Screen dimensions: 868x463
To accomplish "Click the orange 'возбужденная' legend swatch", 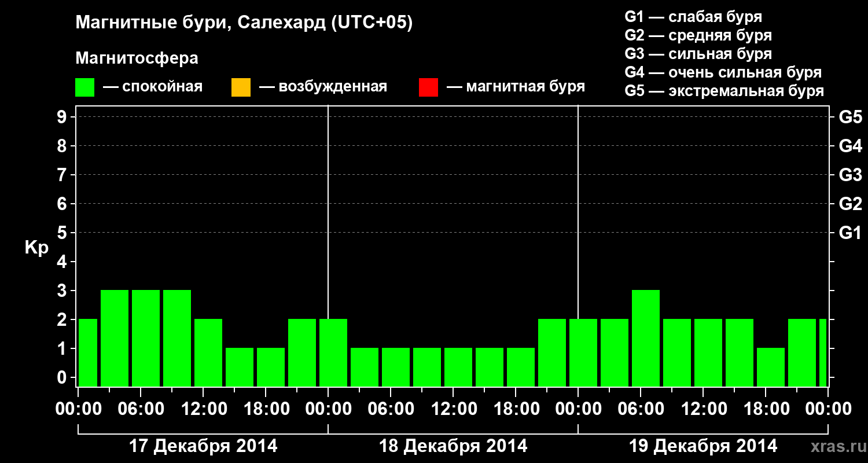I will pos(241,87).
